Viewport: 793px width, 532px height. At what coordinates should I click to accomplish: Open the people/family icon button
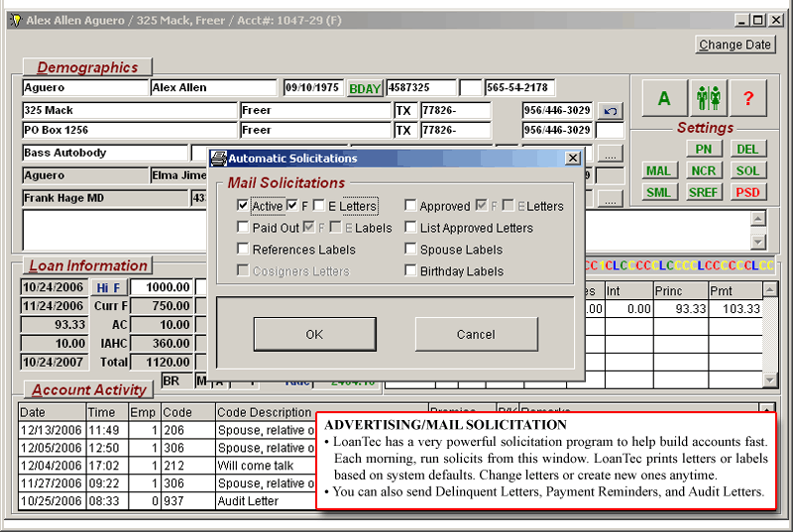click(708, 98)
